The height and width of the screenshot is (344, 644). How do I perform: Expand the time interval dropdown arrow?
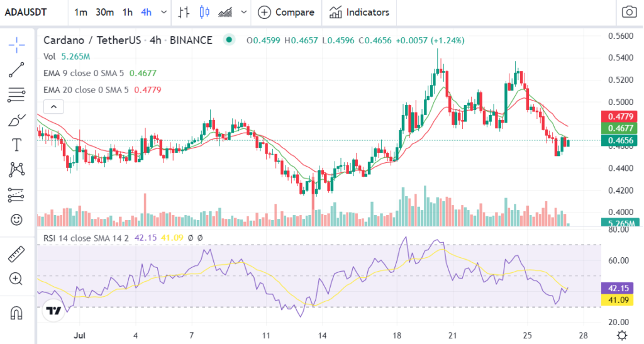164,13
